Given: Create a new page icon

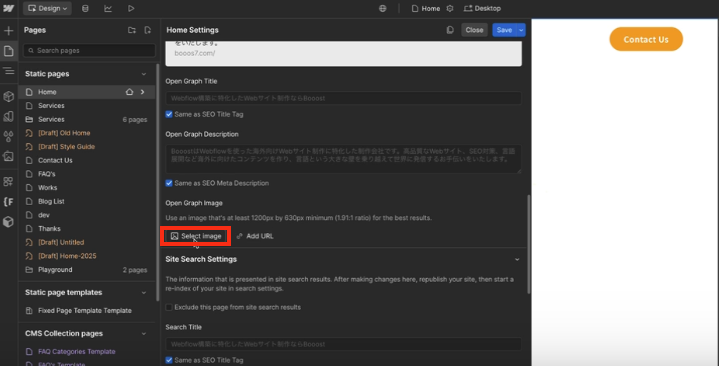Looking at the screenshot, I should tap(148, 30).
